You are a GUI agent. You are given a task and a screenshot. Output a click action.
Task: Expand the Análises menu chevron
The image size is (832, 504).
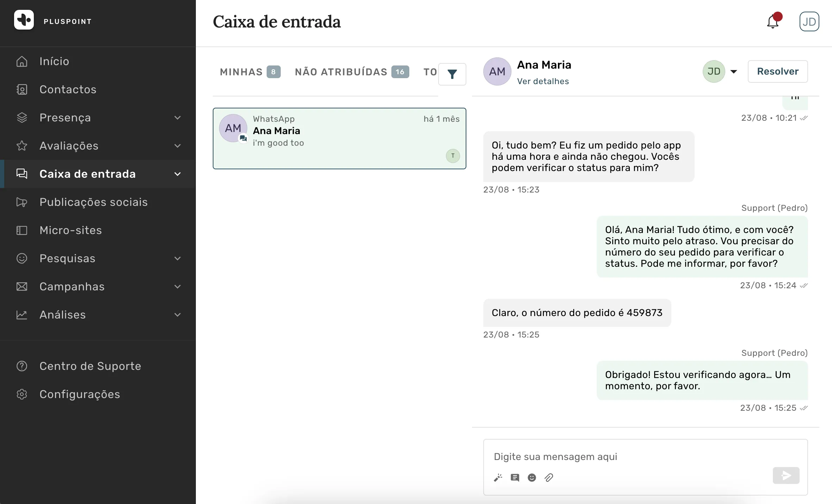(x=178, y=315)
